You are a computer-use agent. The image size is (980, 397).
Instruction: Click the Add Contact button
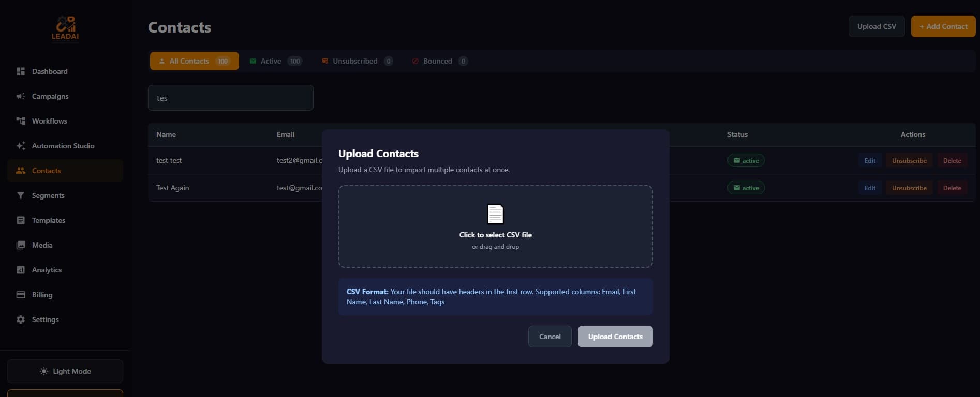[x=943, y=26]
